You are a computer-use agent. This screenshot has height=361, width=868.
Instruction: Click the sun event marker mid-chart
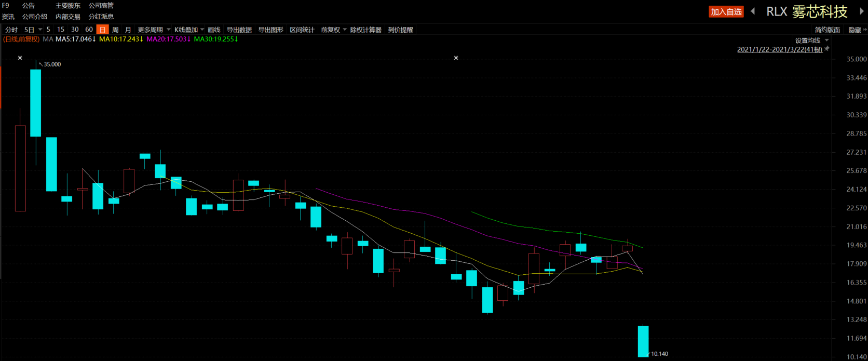coord(456,58)
